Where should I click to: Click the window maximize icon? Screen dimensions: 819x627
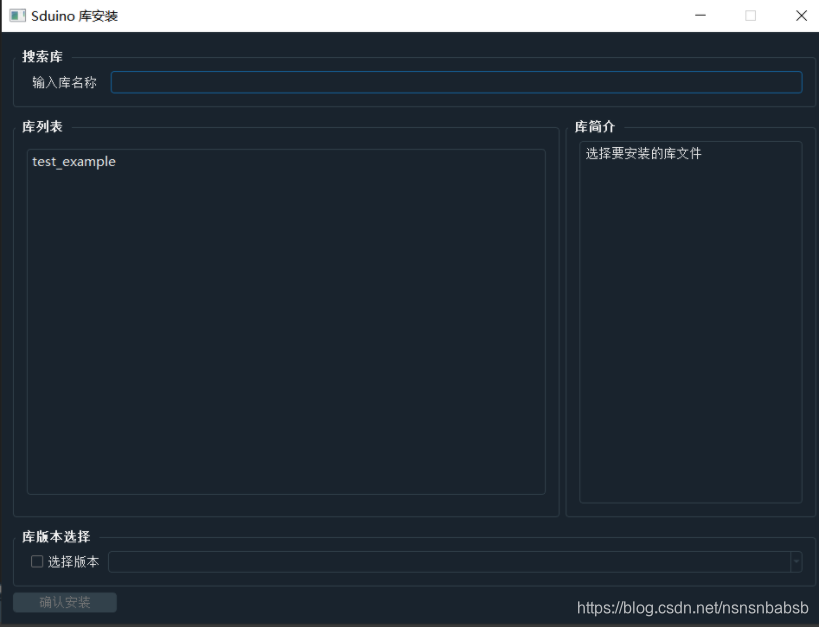[x=751, y=15]
